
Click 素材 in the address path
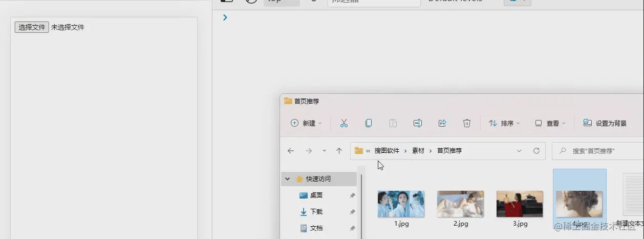(x=418, y=151)
